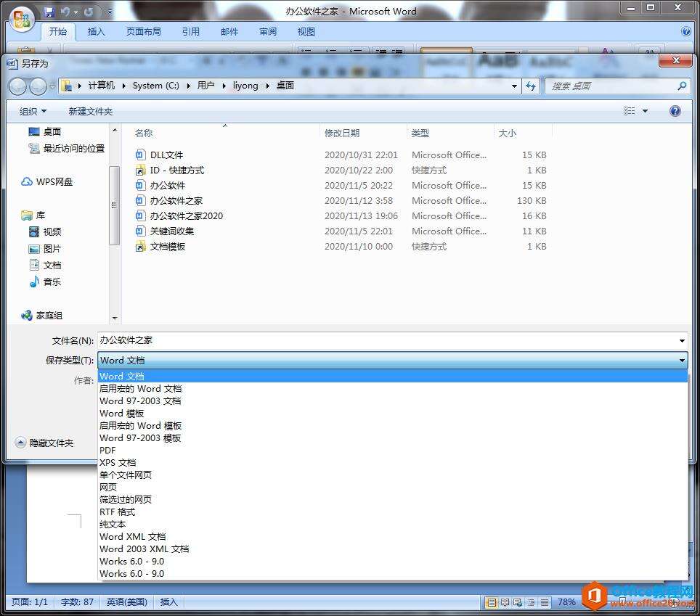Switch to the 引用 ribbon tab

pos(191,31)
